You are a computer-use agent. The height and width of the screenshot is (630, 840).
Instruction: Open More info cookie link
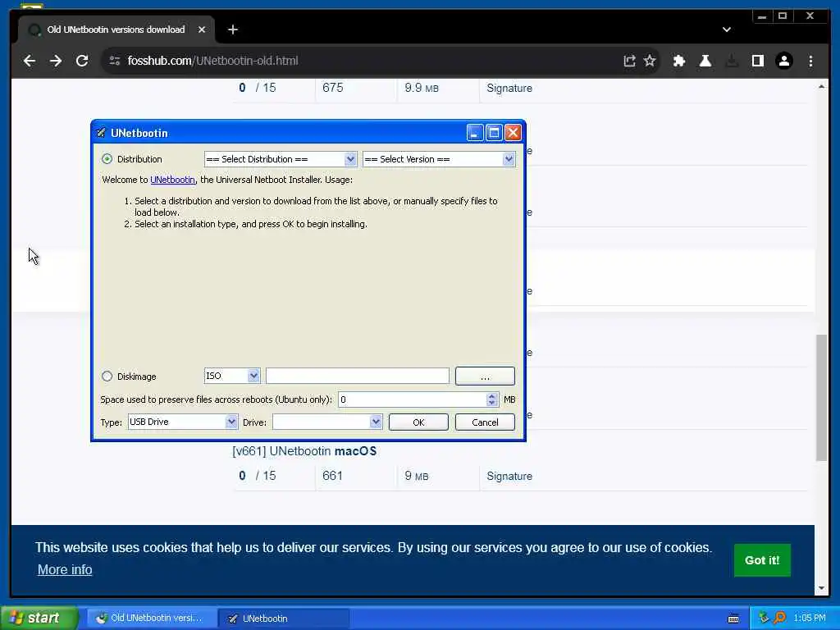tap(65, 569)
